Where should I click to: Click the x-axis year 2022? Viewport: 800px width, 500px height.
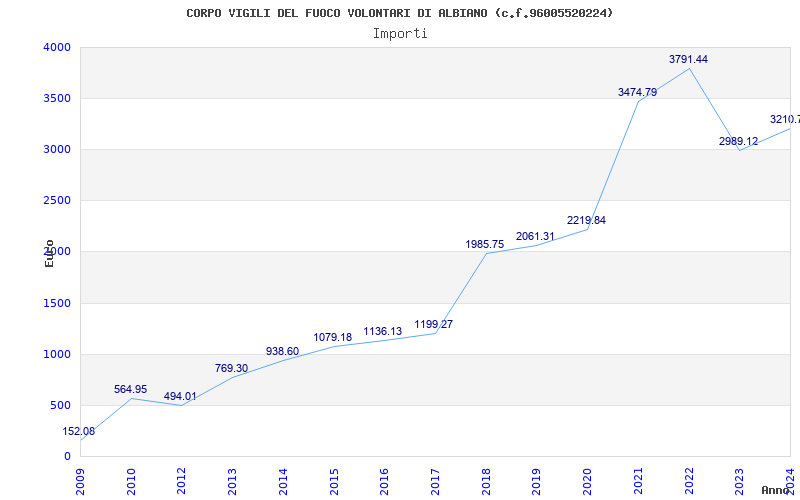(x=689, y=481)
